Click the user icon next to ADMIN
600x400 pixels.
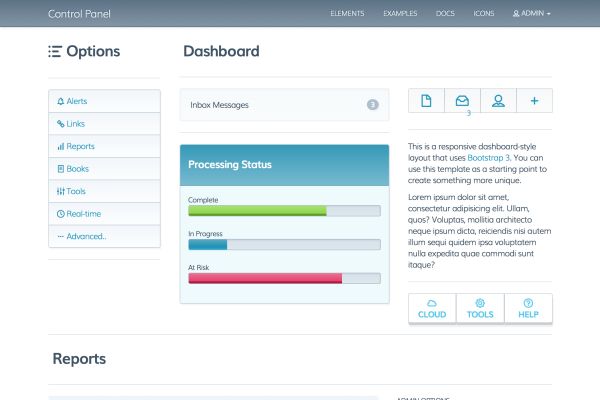(516, 13)
